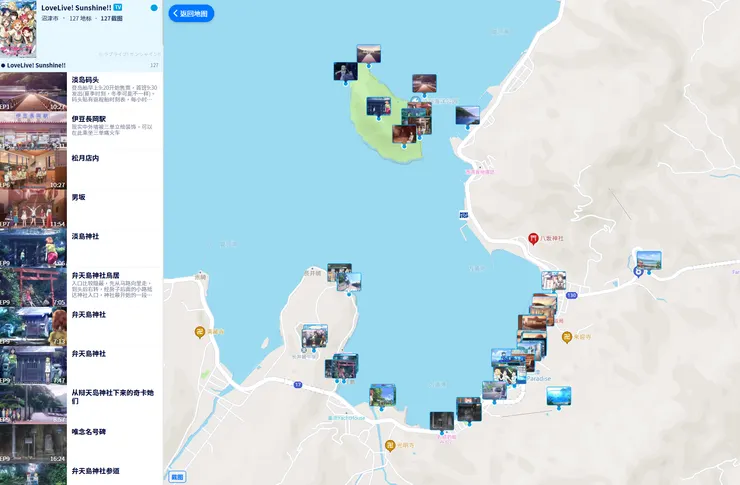Open the anime girls photo marker above route 130

[553, 281]
